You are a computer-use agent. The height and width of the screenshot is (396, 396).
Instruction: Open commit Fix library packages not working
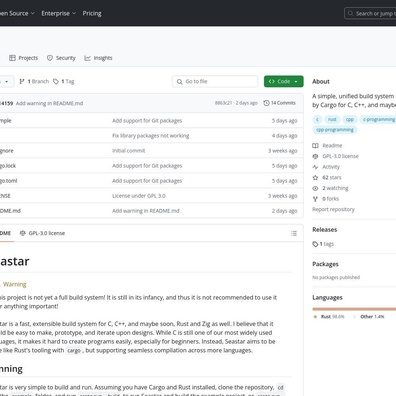[151, 136]
